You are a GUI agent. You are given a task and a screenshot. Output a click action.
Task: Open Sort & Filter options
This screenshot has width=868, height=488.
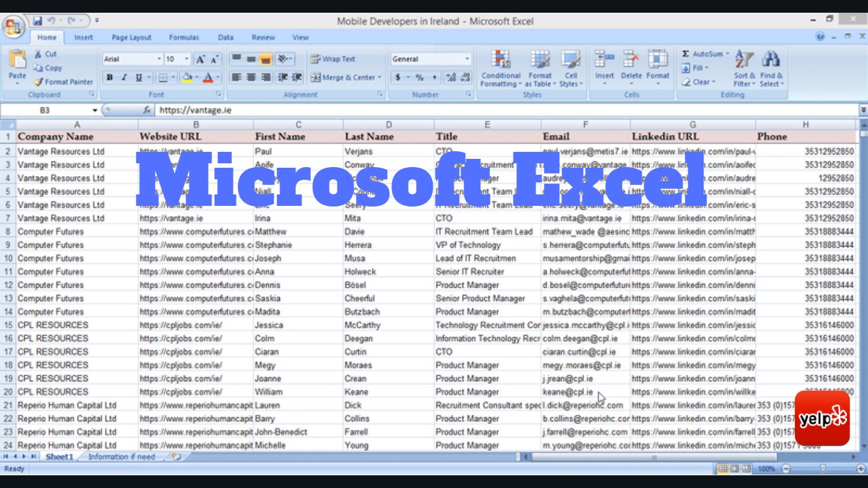point(743,70)
